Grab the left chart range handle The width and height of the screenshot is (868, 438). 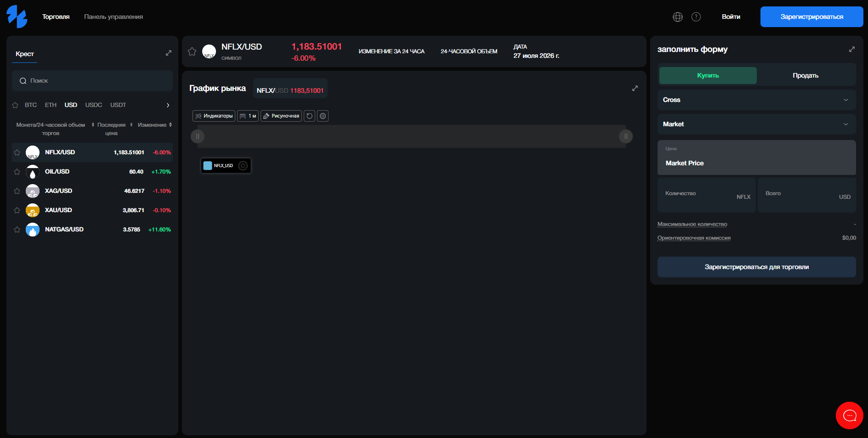[198, 136]
